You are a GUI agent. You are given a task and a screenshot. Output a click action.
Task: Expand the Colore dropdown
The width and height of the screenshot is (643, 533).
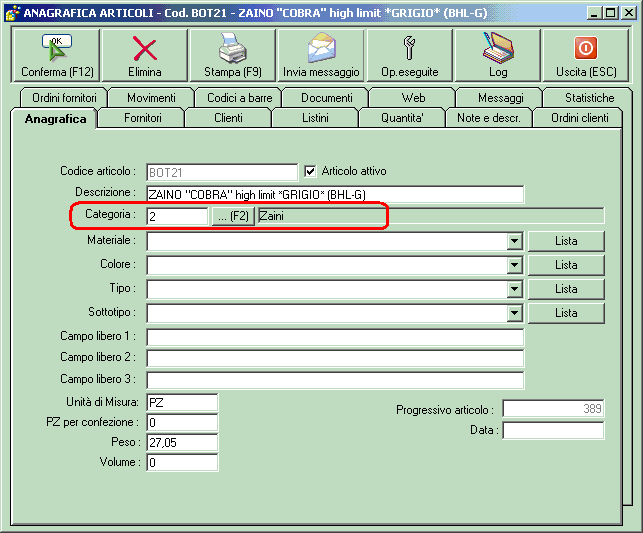click(x=514, y=265)
